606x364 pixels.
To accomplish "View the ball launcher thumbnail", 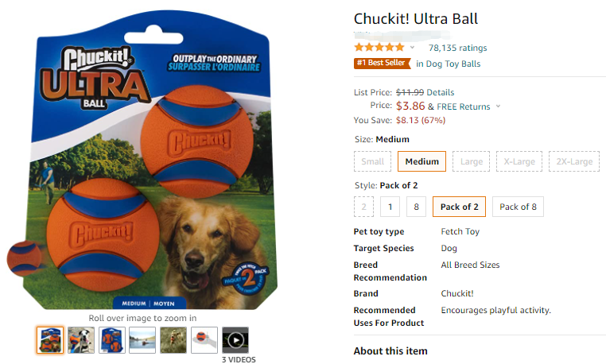I will tap(204, 340).
